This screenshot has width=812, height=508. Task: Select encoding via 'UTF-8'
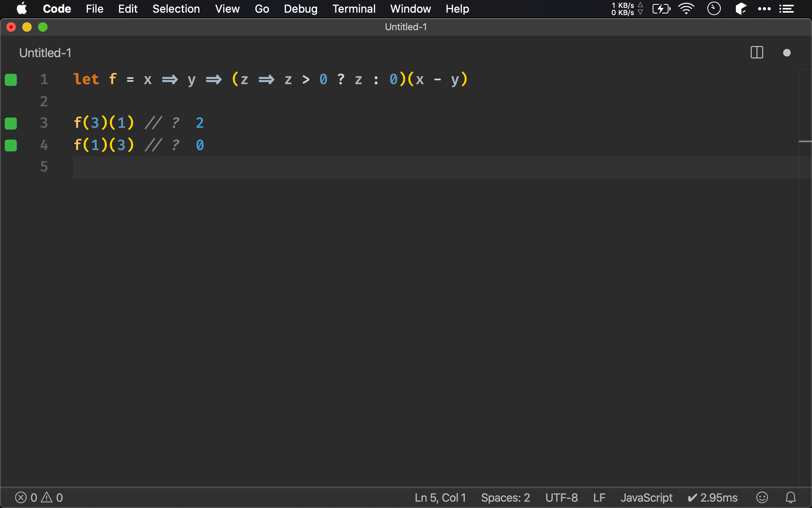click(561, 498)
